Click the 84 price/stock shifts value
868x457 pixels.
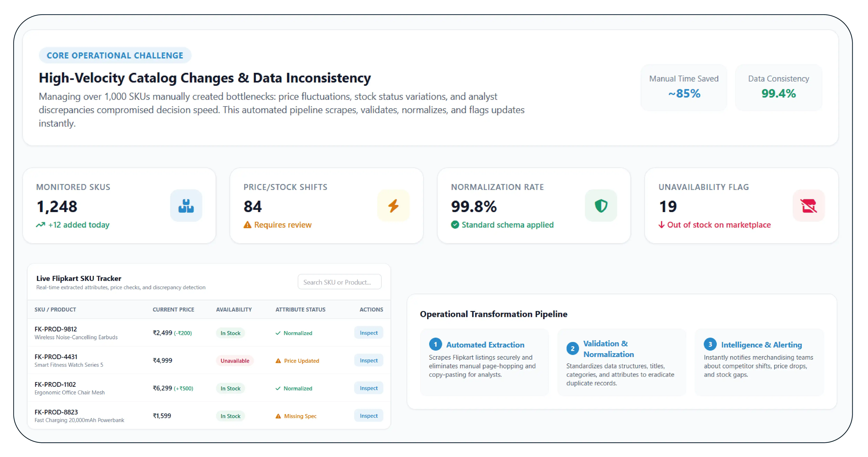coord(253,206)
